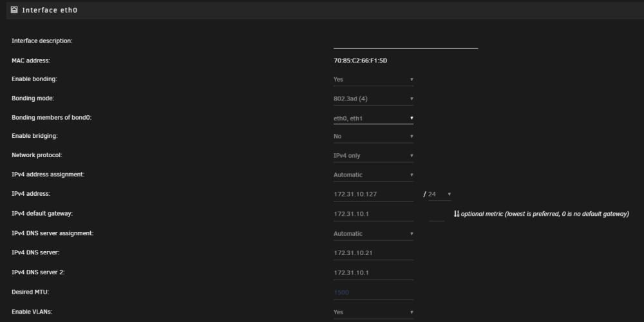Click the metric sort icon beside gateway
Screen dimensions: 644x322
tap(457, 214)
